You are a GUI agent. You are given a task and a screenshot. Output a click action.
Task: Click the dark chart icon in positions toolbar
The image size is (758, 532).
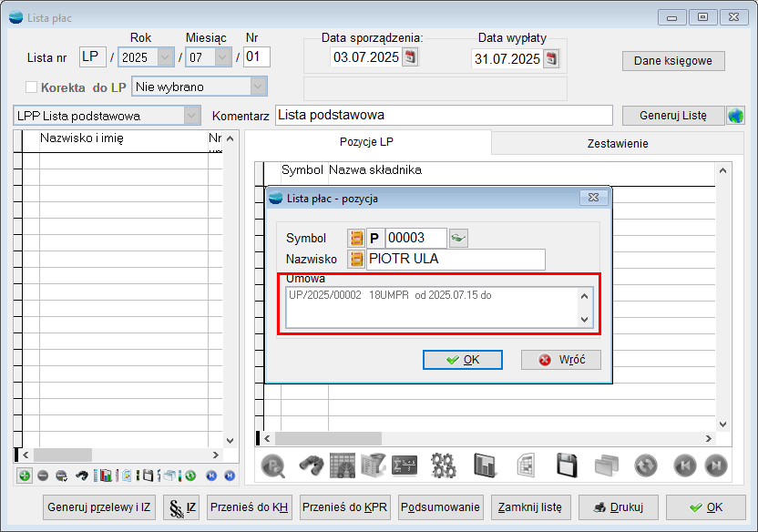tap(486, 465)
